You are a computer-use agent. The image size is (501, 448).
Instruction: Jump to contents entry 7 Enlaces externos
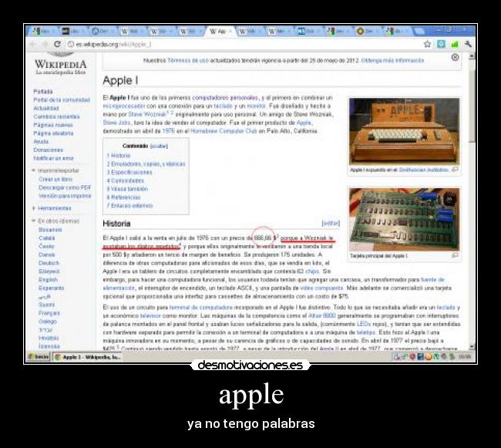[x=130, y=205]
